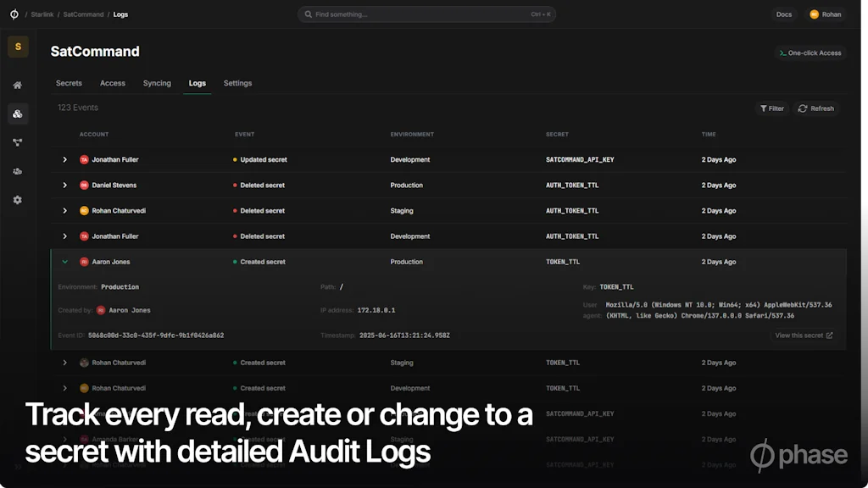Expand the Daniel Stevens Deleted secret row
The height and width of the screenshot is (488, 868).
pyautogui.click(x=65, y=185)
